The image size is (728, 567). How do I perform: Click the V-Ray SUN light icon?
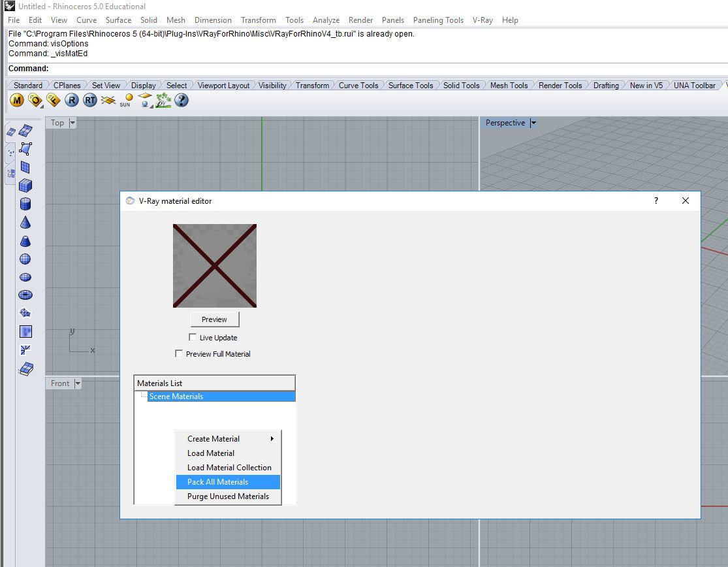126,101
